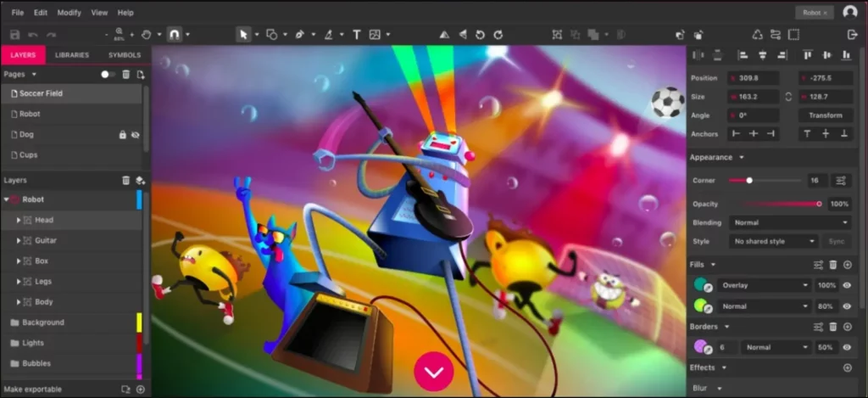Collapse the Robot layer

6,199
